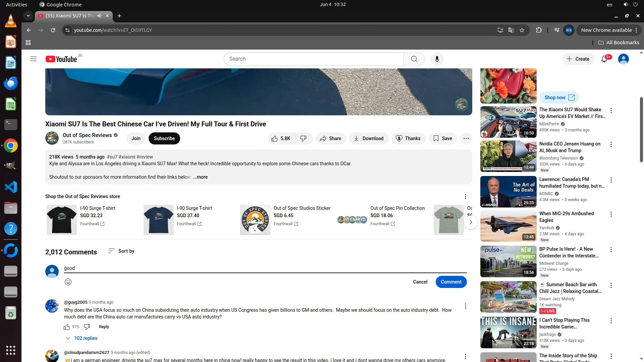644x362 pixels.
Task: Mute the tab audio speaker icon
Action: click(99, 16)
